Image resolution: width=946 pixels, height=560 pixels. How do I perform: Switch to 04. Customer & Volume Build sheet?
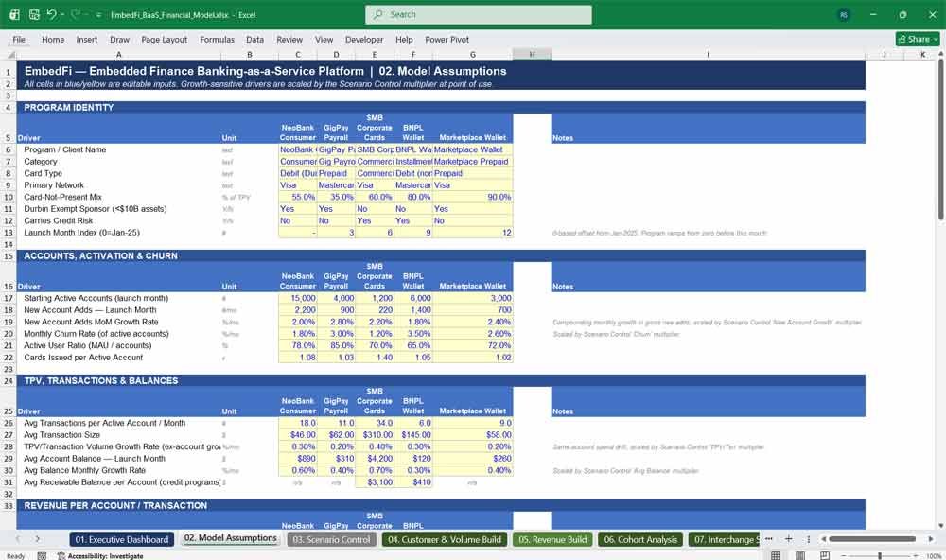[x=445, y=539]
